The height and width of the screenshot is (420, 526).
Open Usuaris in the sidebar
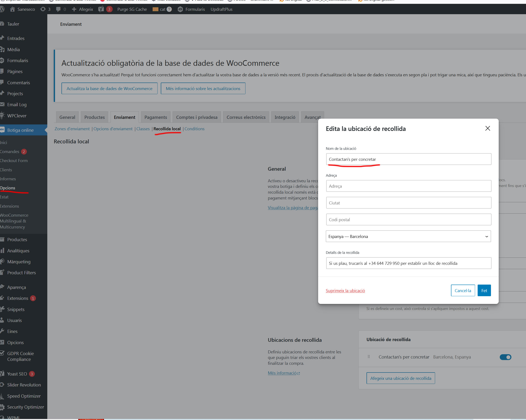[x=14, y=320]
